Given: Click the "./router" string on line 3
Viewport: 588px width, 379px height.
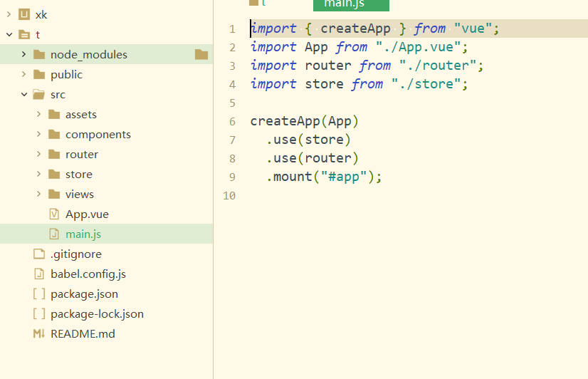Looking at the screenshot, I should (438, 66).
